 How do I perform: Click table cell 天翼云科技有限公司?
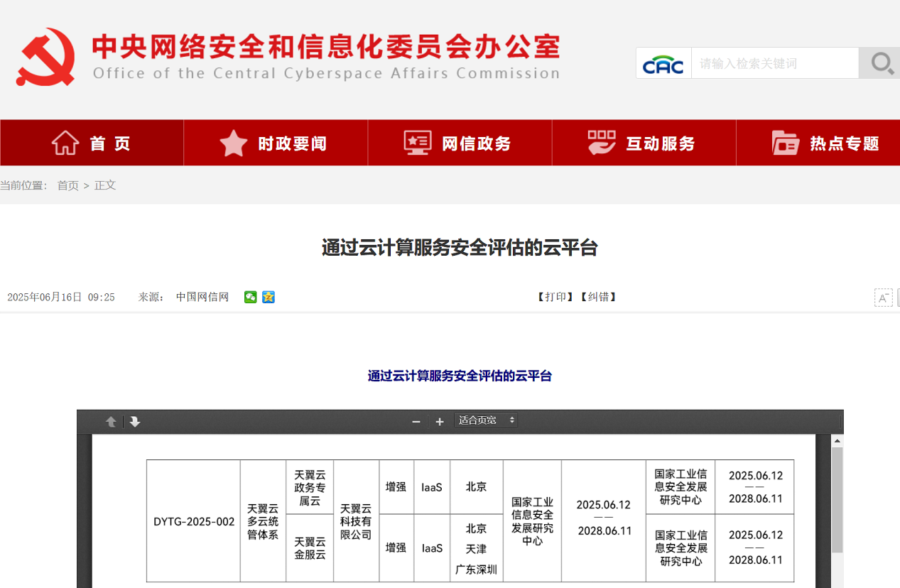[x=356, y=521]
